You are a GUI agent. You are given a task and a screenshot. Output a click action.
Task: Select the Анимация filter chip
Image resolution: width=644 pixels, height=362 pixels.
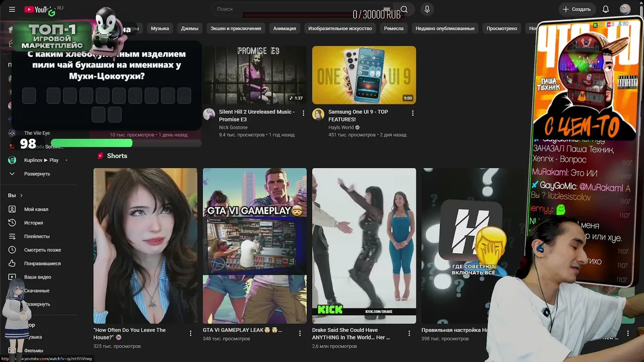[285, 29]
